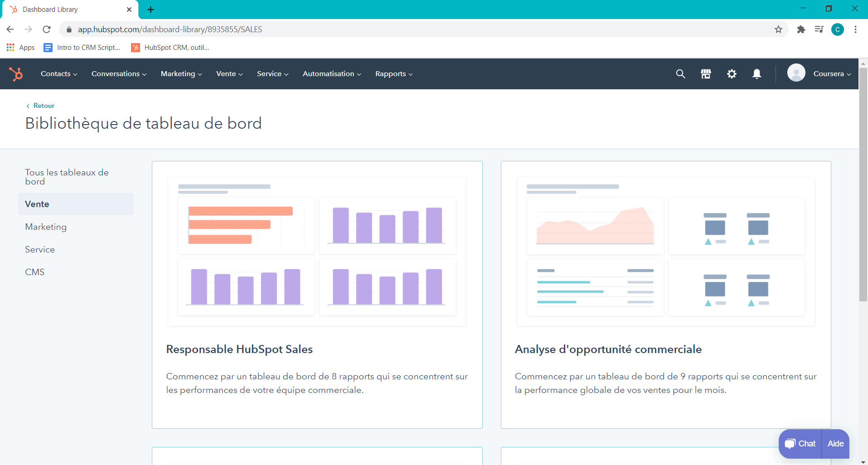Select the Vente sidebar category
Image resolution: width=868 pixels, height=465 pixels.
point(76,204)
